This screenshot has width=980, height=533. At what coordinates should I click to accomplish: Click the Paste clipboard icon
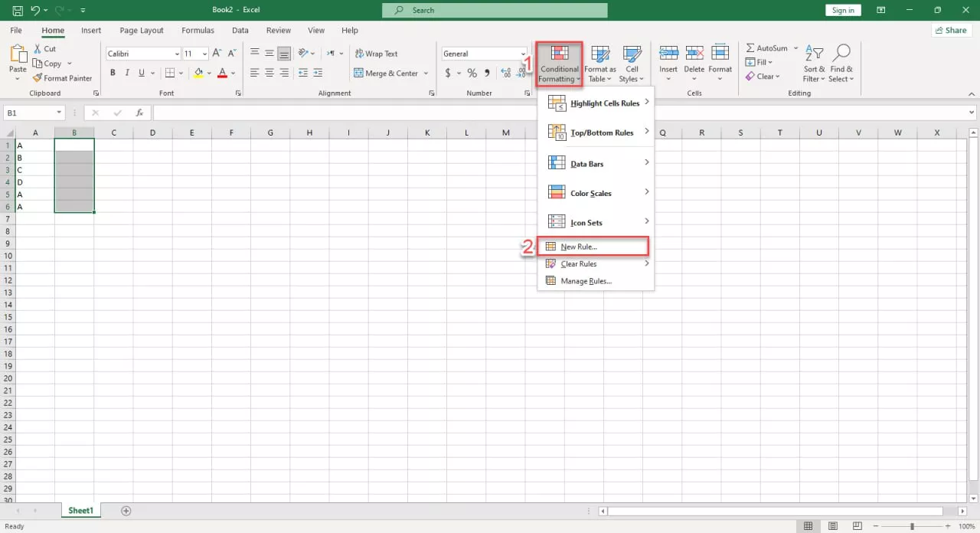coord(18,55)
